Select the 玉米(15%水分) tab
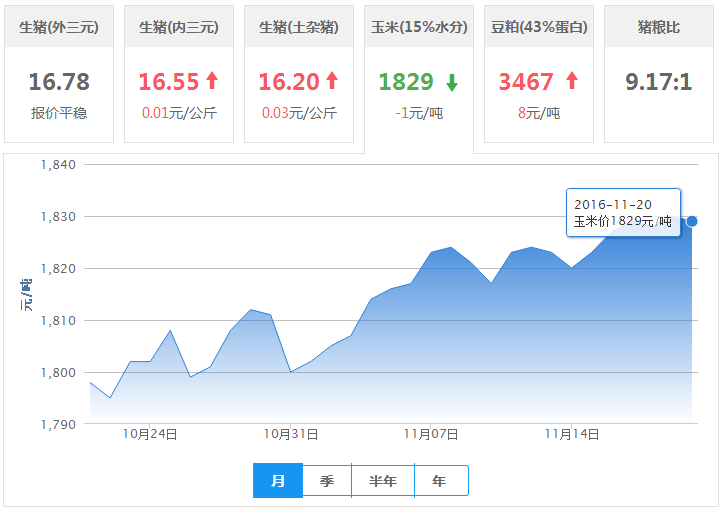Viewport: 723px width, 513px height. coord(419,78)
